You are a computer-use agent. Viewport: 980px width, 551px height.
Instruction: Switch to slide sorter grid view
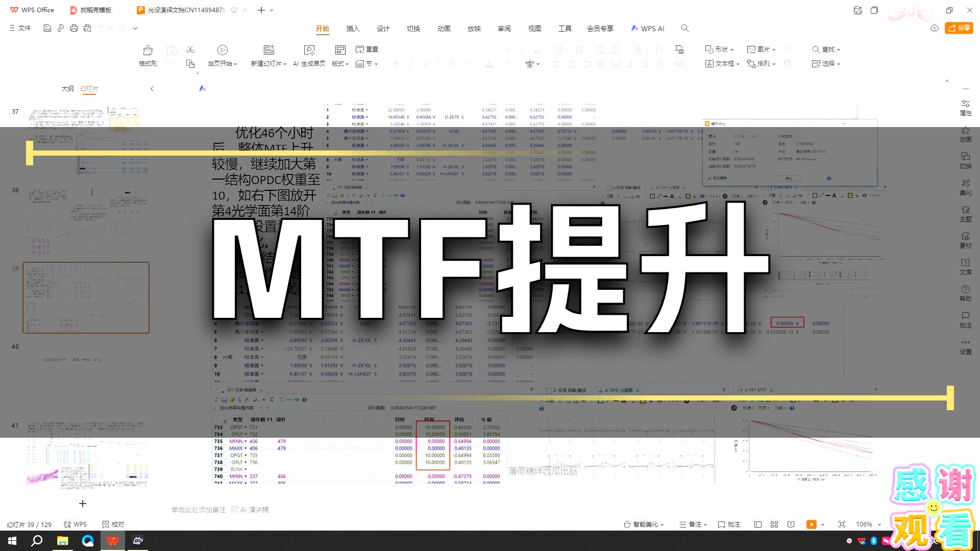[x=774, y=524]
